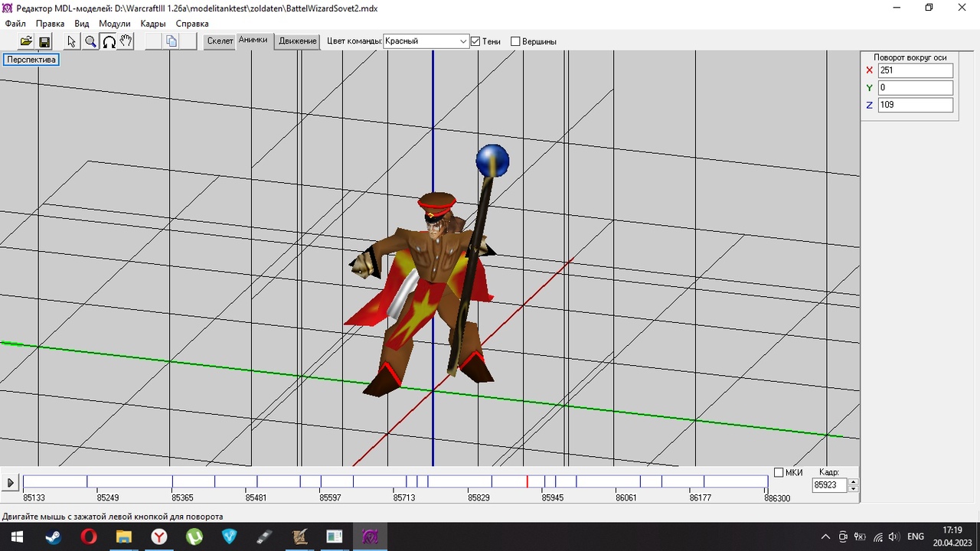Open the Модули menu
980x551 pixels.
(x=115, y=24)
